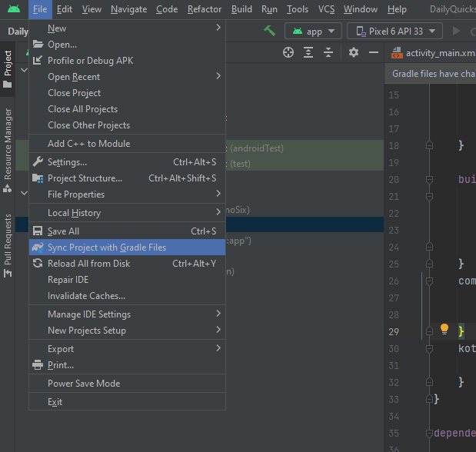Toggle Power Save Mode

coord(127,384)
